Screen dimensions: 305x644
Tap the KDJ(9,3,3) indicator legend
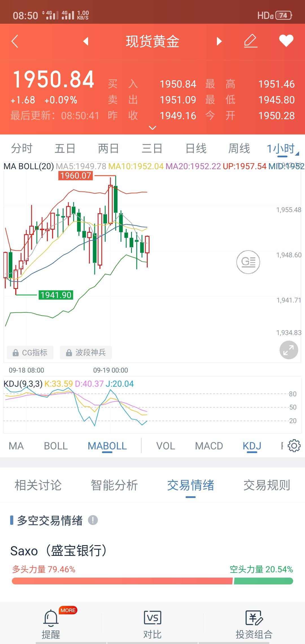point(23,384)
